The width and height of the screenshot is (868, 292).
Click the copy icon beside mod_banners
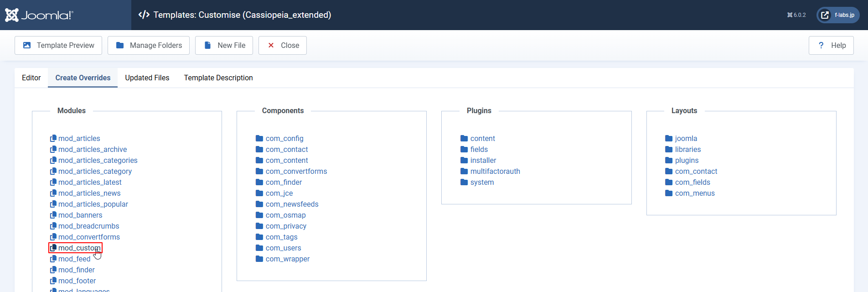coord(53,215)
